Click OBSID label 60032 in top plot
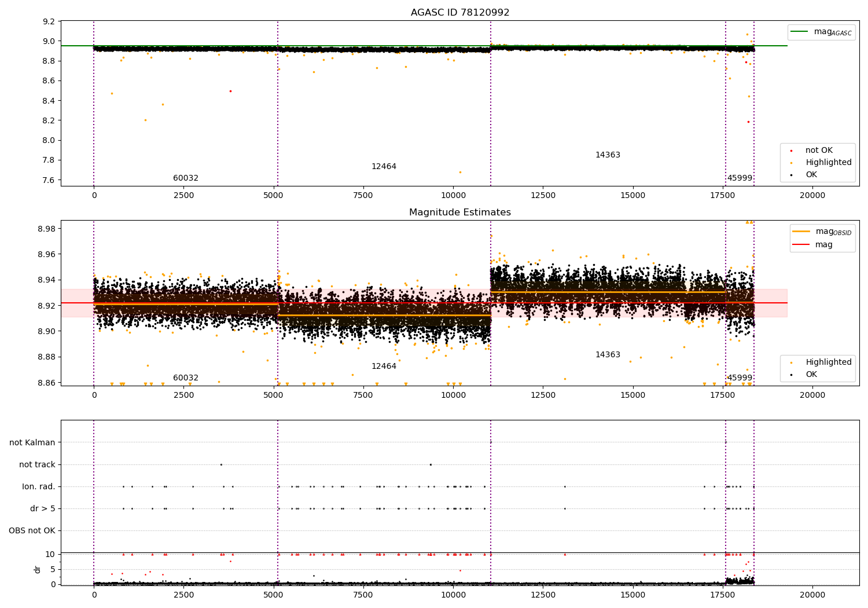This screenshot has height=608, width=868. point(186,178)
